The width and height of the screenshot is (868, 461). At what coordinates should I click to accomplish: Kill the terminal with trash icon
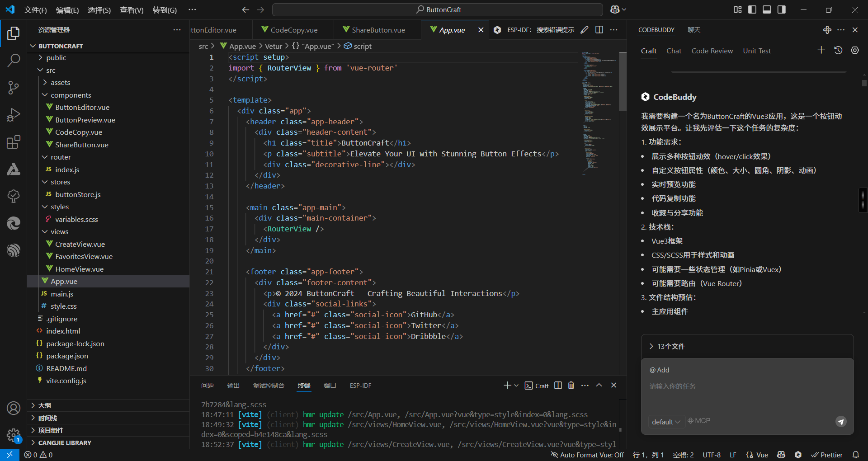coord(571,386)
